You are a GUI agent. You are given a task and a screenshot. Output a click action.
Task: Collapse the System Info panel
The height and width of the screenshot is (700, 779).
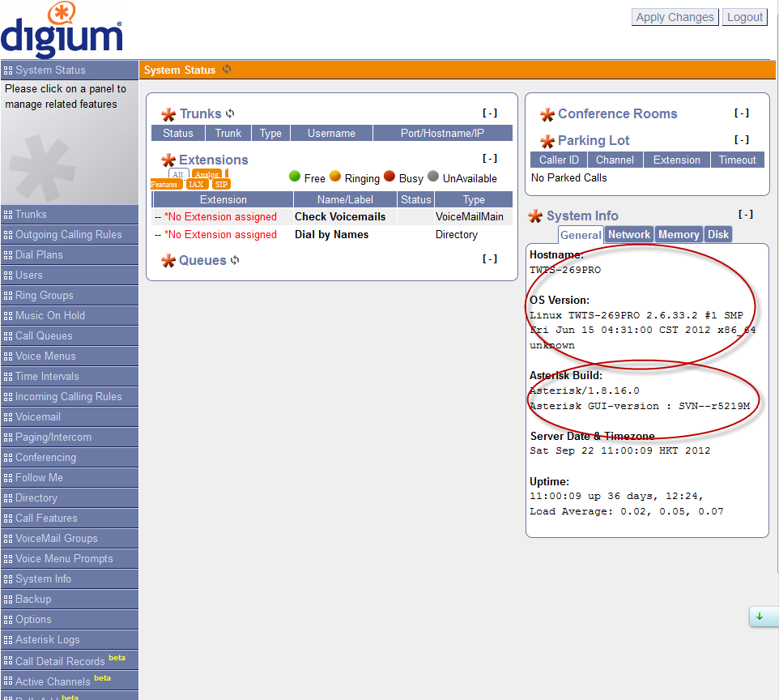pos(746,214)
